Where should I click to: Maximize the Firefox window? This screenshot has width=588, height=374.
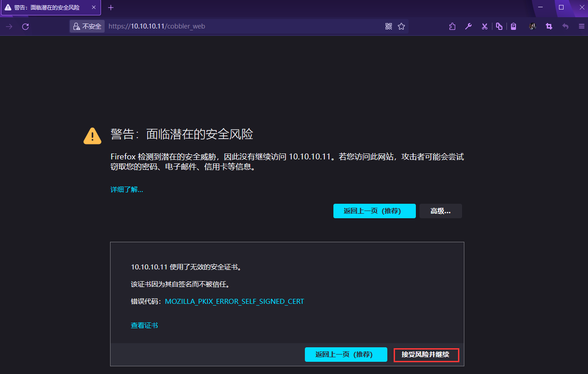tap(561, 7)
